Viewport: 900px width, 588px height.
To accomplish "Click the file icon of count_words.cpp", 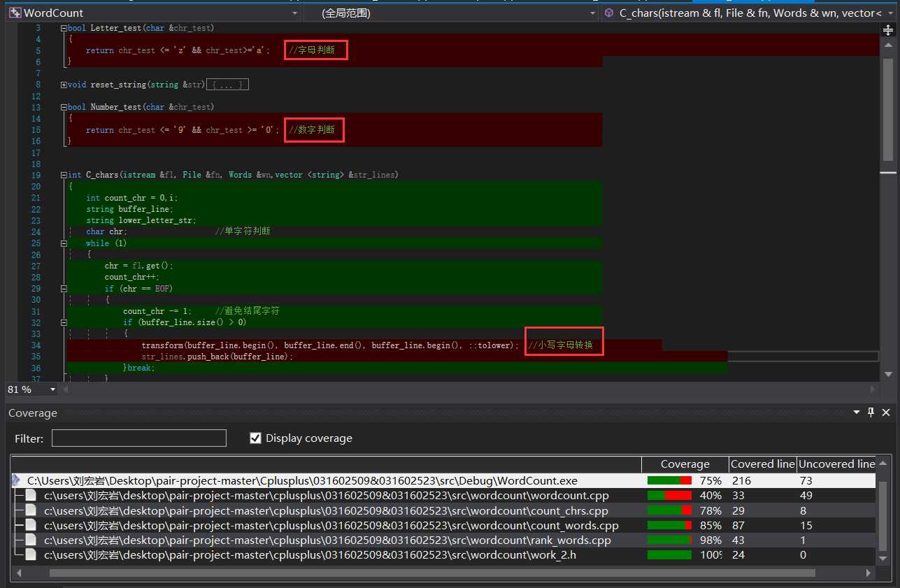I will click(x=31, y=524).
